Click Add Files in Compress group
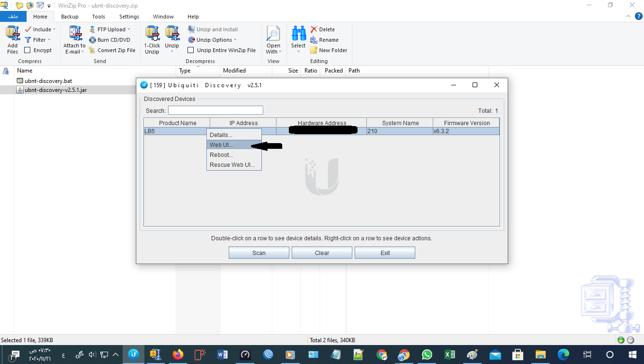 (x=12, y=40)
